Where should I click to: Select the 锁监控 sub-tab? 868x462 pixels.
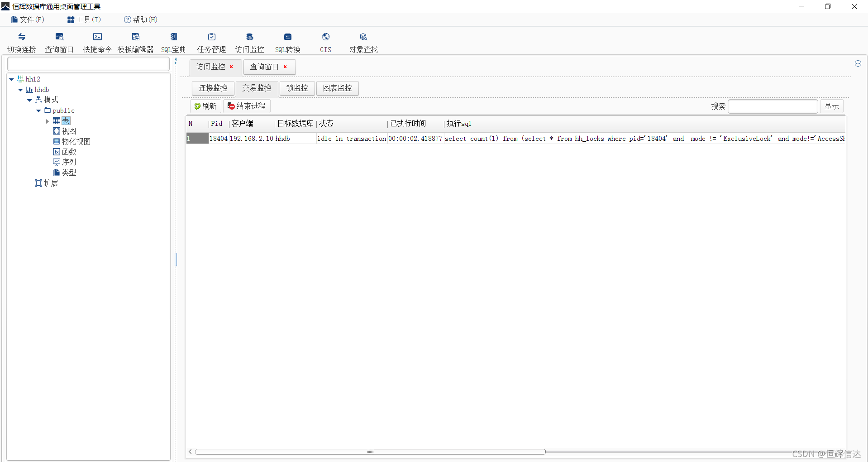click(297, 88)
